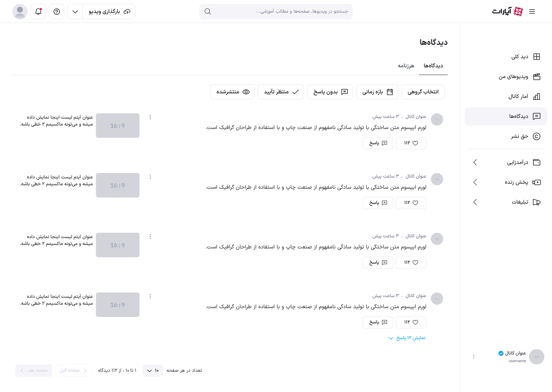Image resolution: width=552 pixels, height=392 pixels.
Task: Open the help question mark icon
Action: pyautogui.click(x=57, y=11)
